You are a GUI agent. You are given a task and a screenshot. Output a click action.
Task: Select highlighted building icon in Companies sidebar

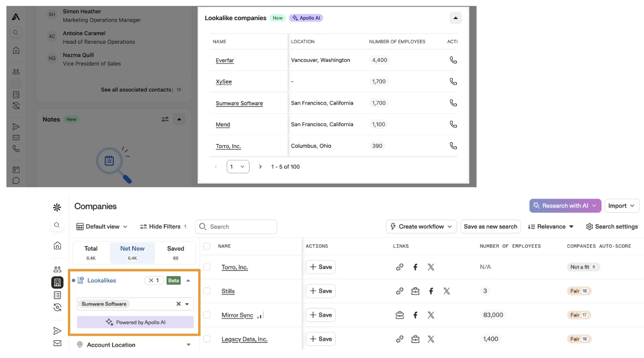tap(57, 282)
